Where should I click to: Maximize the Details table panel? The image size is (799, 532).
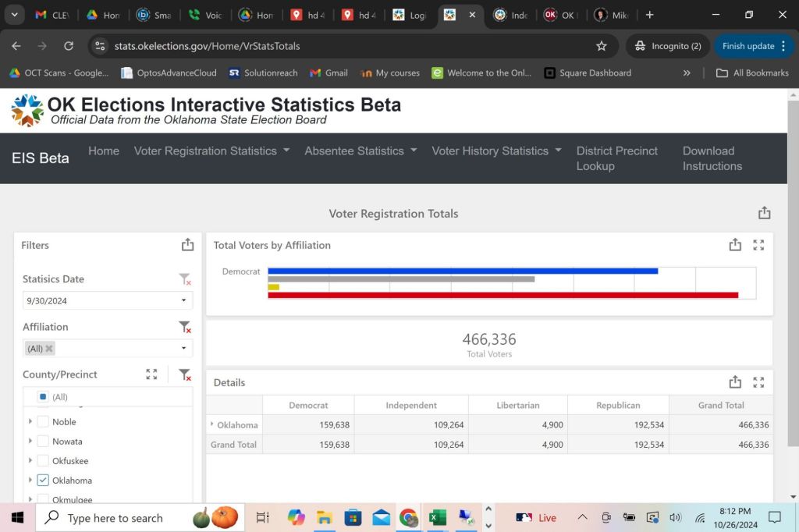pyautogui.click(x=758, y=382)
